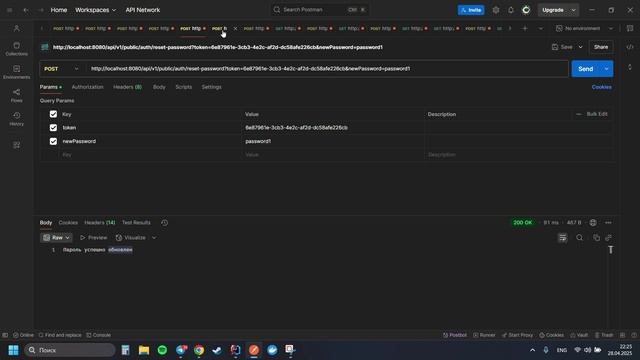Click the Share button
Viewport: 640px width, 360px height.
pos(601,47)
